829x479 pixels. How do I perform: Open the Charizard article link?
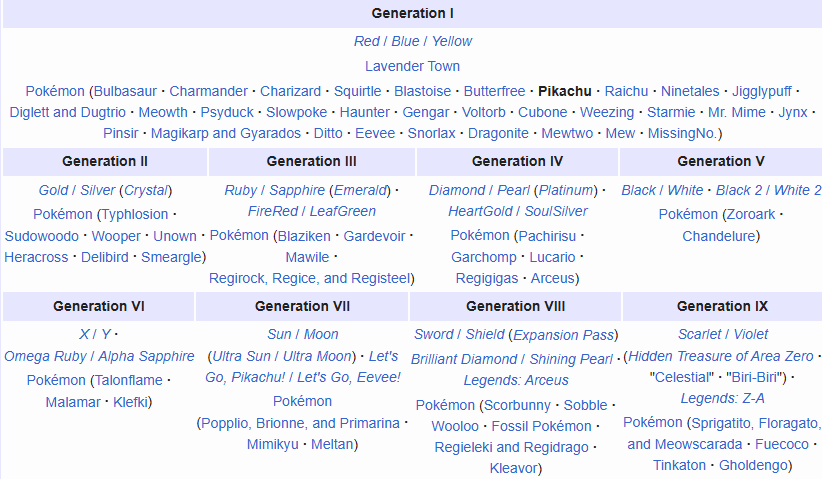coord(291,91)
